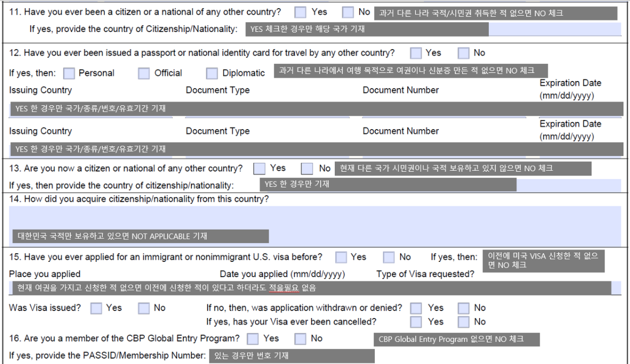Click the 'Type of Visa requested?' label
This screenshot has width=630, height=364.
tap(425, 274)
